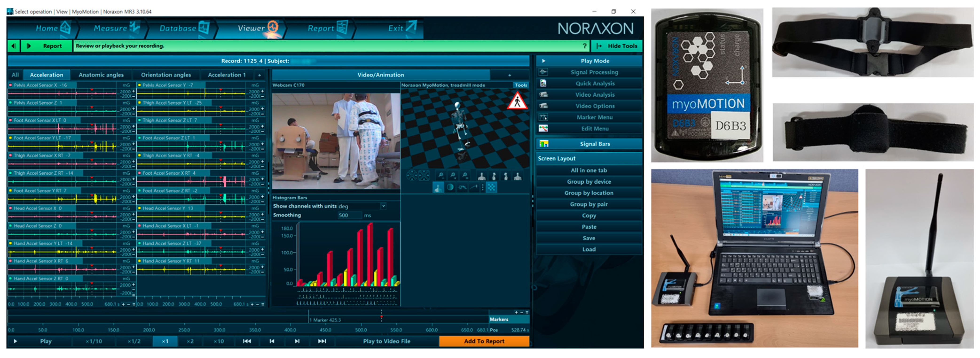The height and width of the screenshot is (358, 980).
Task: Set playback speed to x2
Action: pyautogui.click(x=190, y=341)
